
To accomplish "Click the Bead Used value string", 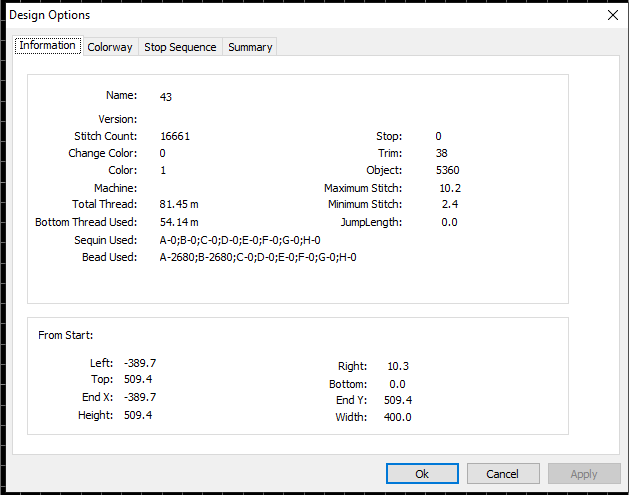I will [258, 257].
